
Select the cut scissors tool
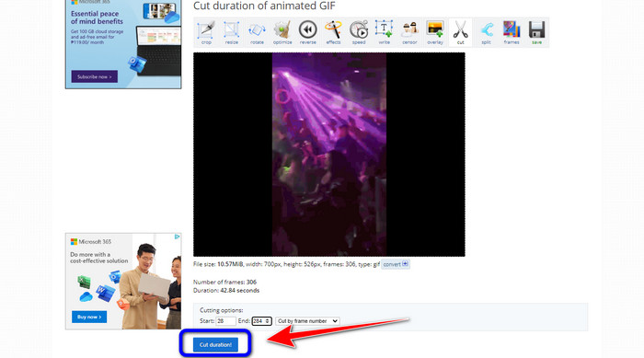pyautogui.click(x=461, y=32)
